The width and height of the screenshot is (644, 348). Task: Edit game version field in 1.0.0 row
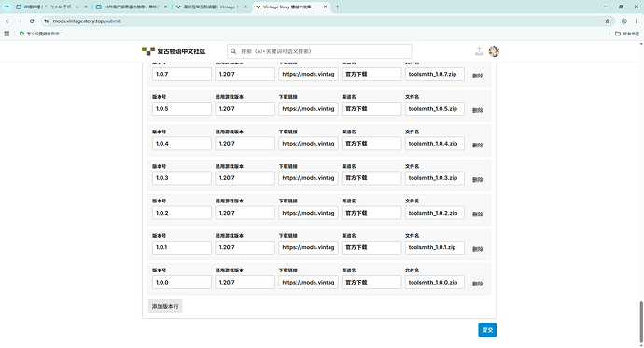[245, 282]
